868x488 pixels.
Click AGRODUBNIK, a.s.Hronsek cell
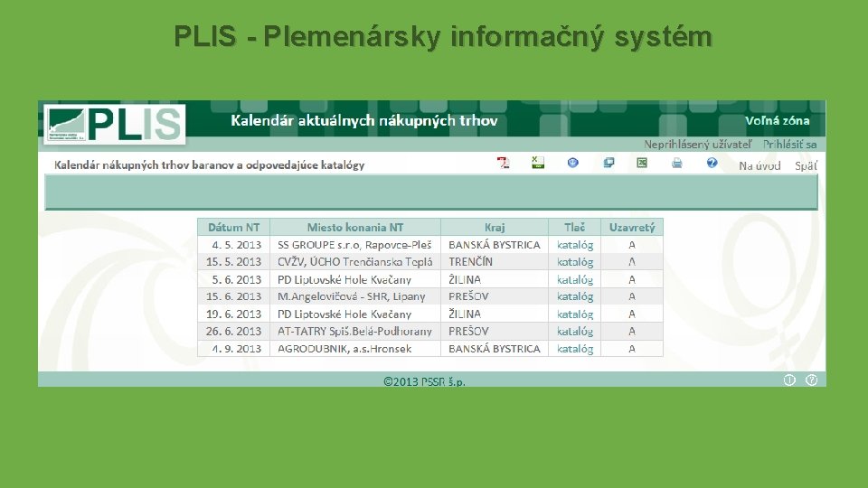[355, 349]
